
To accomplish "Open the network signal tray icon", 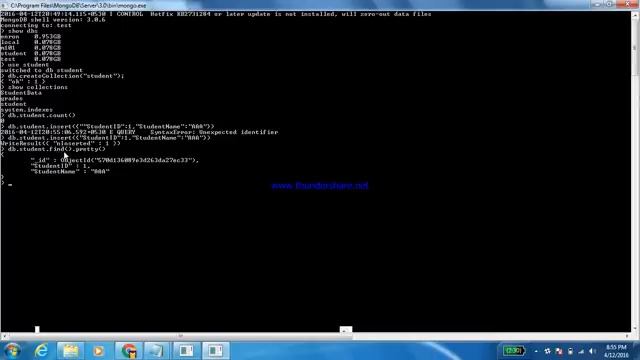I will (x=581, y=351).
